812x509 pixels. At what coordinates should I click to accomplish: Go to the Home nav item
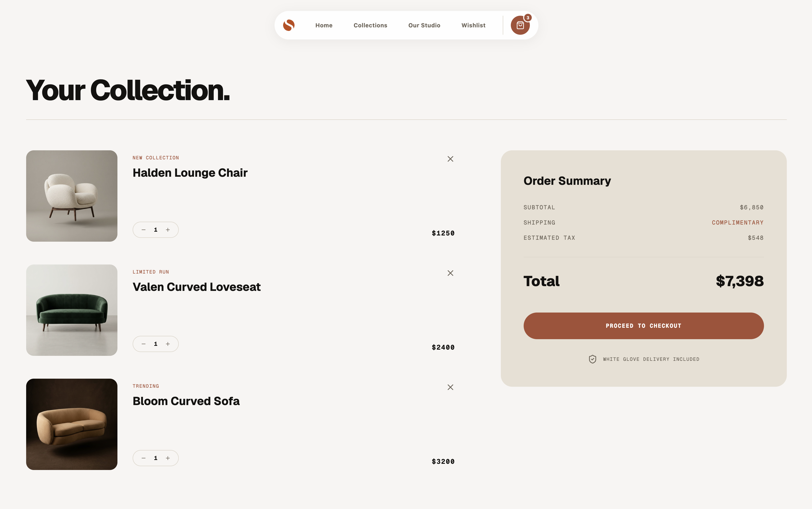tap(324, 25)
